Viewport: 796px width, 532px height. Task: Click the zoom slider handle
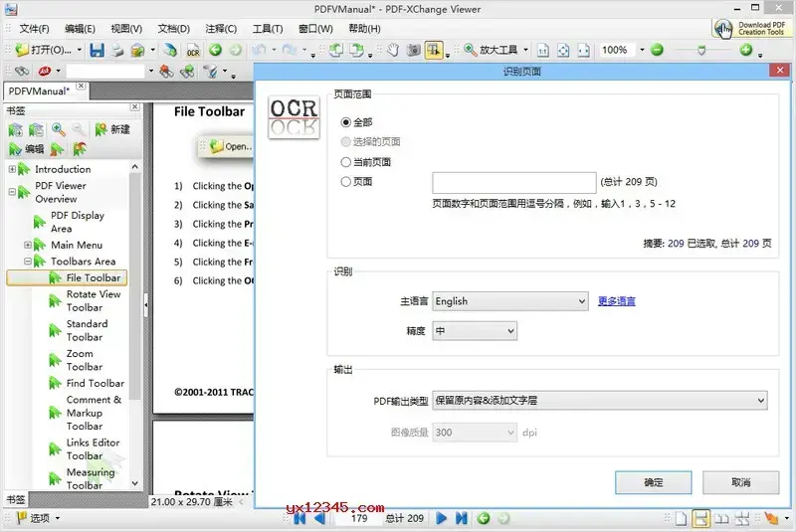tap(701, 50)
